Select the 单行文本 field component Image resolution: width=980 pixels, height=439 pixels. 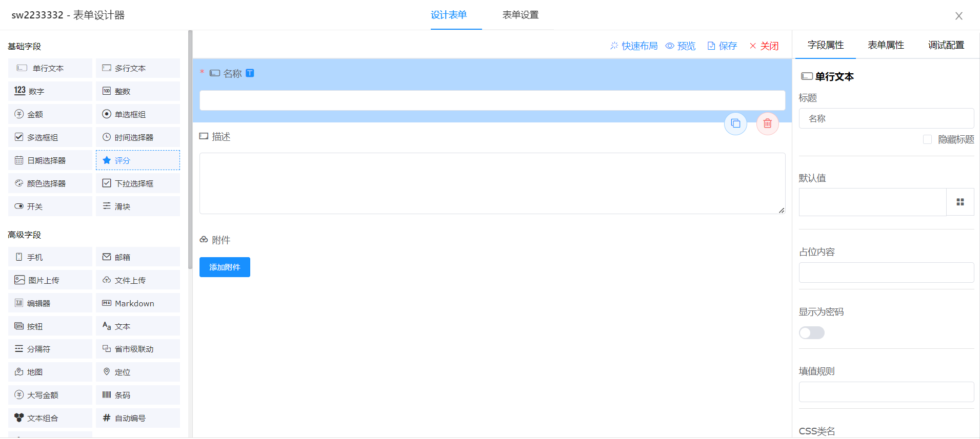coord(50,68)
